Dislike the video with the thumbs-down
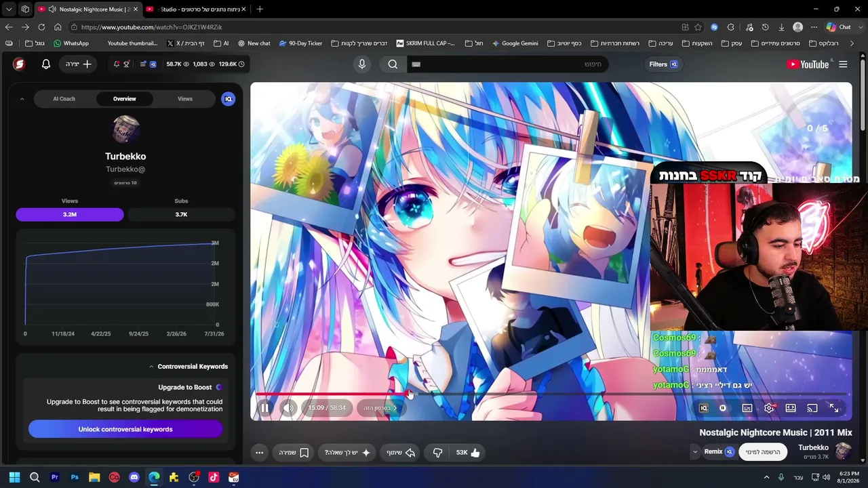This screenshot has height=488, width=868. (x=438, y=453)
